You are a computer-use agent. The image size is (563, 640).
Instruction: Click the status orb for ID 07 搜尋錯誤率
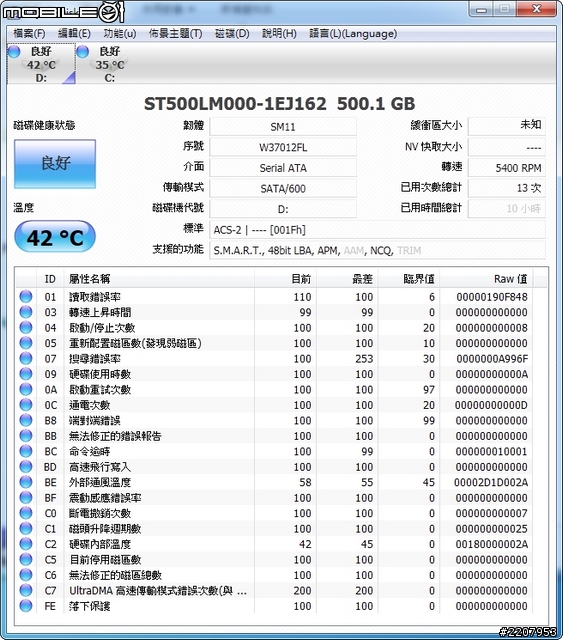[x=26, y=358]
